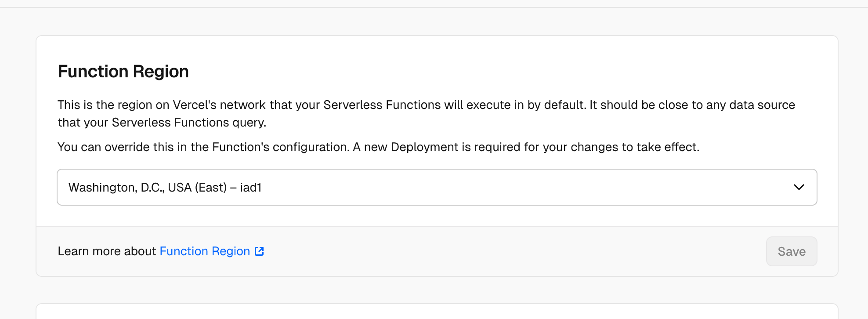Click the Function Region card heading
868x319 pixels.
coord(123,72)
